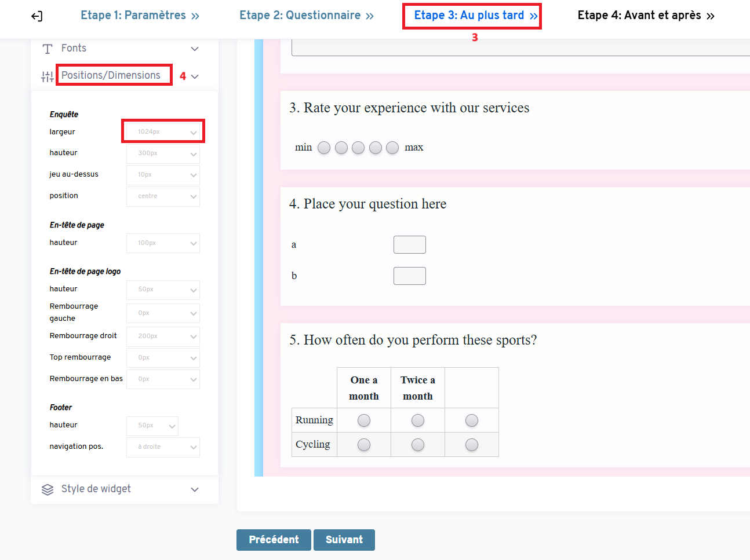Click the Positions/Dimensions sliders icon
This screenshot has height=560, width=750.
[48, 76]
